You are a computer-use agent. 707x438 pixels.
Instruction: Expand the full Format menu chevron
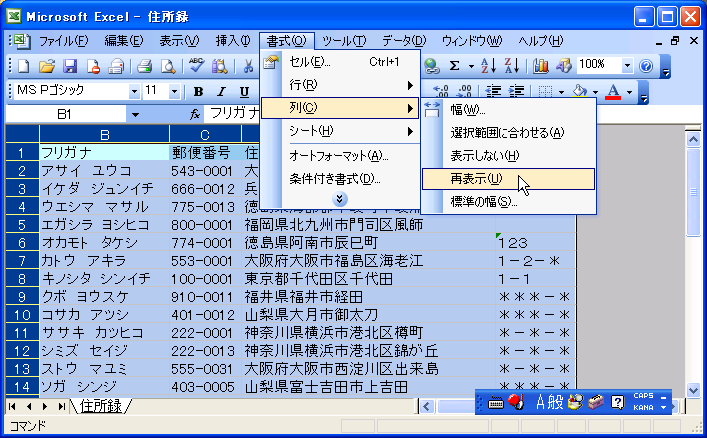click(340, 198)
